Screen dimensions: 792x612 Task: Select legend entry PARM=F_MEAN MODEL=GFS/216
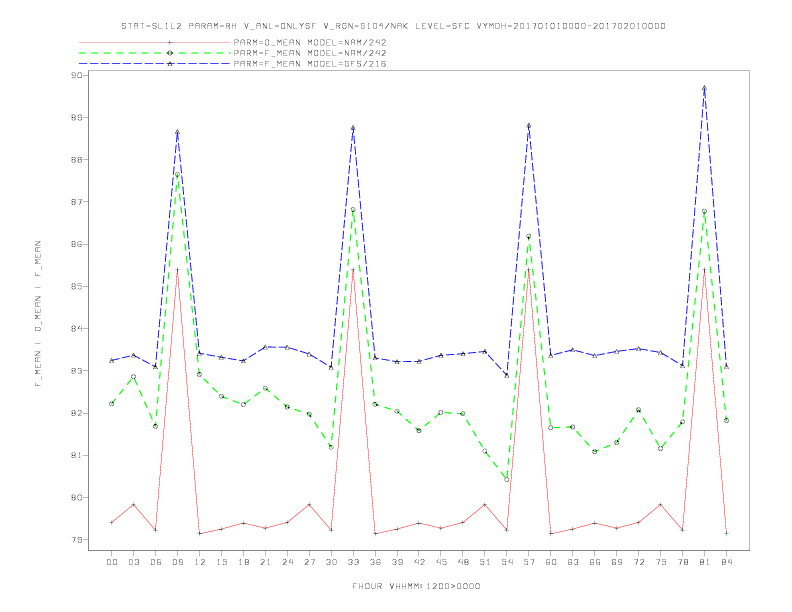310,64
